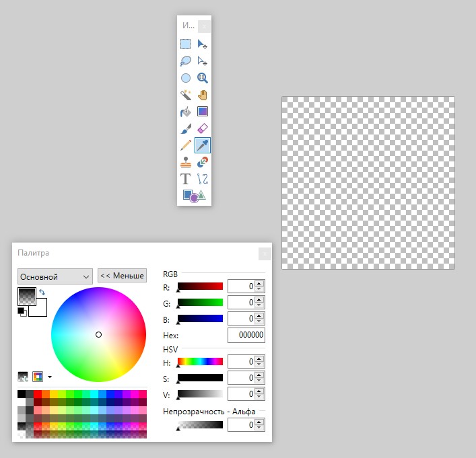This screenshot has width=476, height=458.
Task: Focus the Hex value field
Action: (246, 335)
